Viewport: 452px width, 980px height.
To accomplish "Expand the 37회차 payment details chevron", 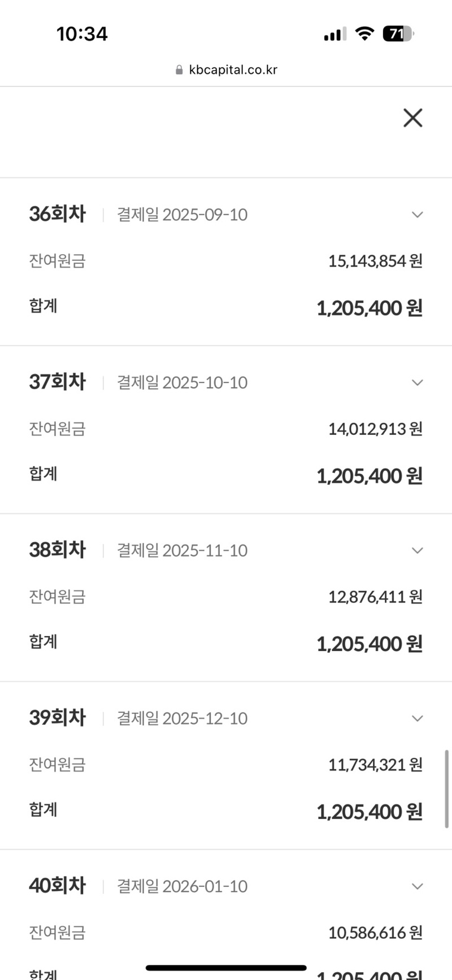I will tap(418, 382).
